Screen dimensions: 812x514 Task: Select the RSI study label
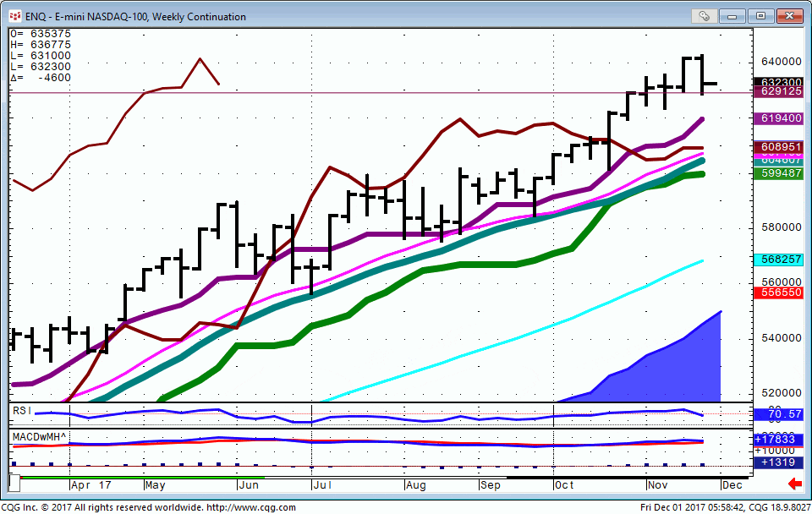[x=22, y=411]
